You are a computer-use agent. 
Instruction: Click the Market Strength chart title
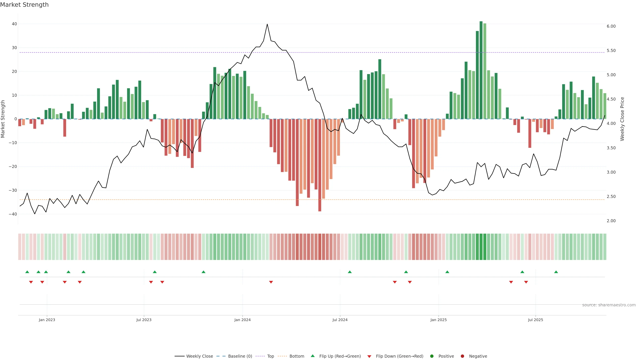click(x=24, y=5)
